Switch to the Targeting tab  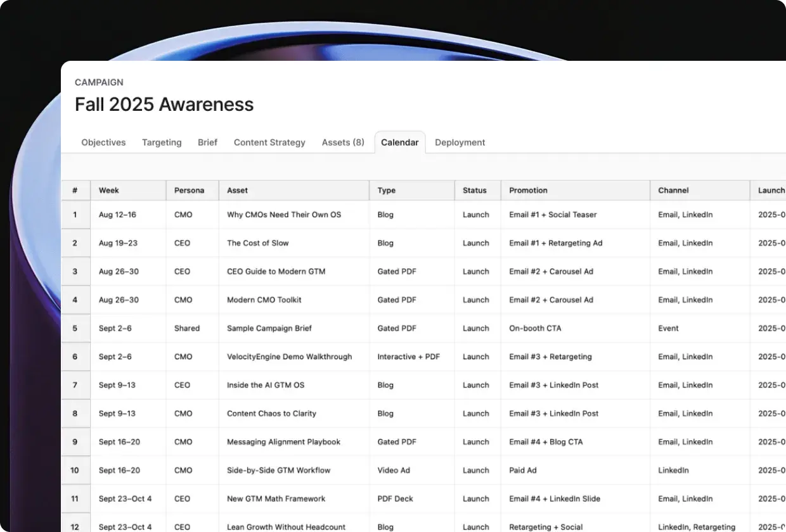coord(162,142)
